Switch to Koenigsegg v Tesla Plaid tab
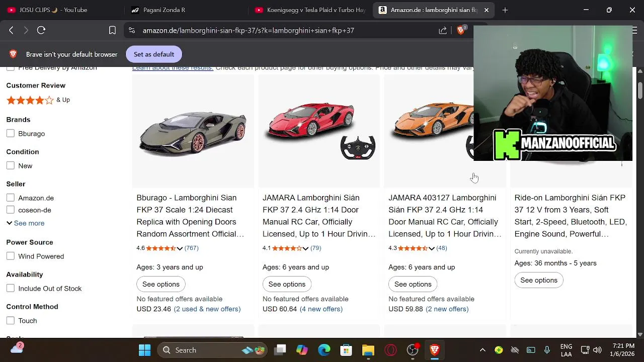 click(309, 10)
